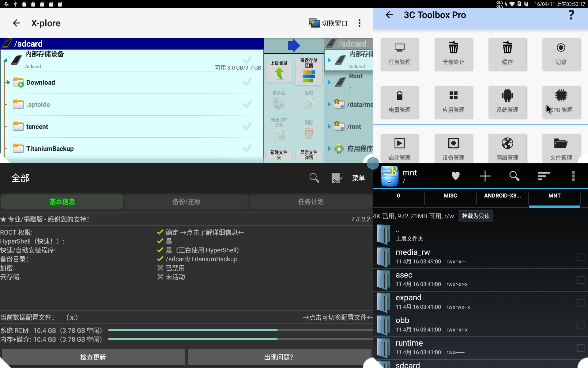Image resolution: width=588 pixels, height=368 pixels.
Task: Click the 挂载为只读 mount read-only button
Action: (x=476, y=216)
